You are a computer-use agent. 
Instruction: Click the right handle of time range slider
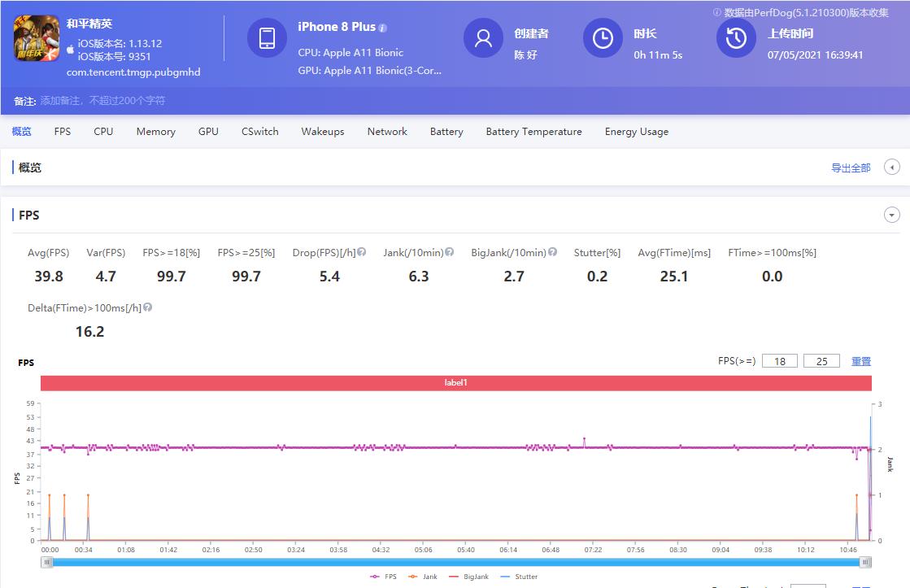tap(866, 562)
